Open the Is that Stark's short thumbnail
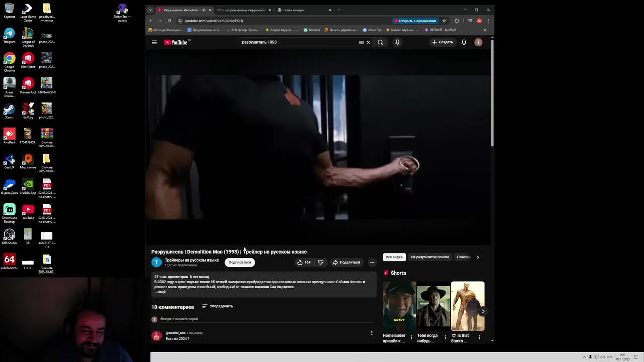Viewport: 644px width, 362px height. pos(467,306)
